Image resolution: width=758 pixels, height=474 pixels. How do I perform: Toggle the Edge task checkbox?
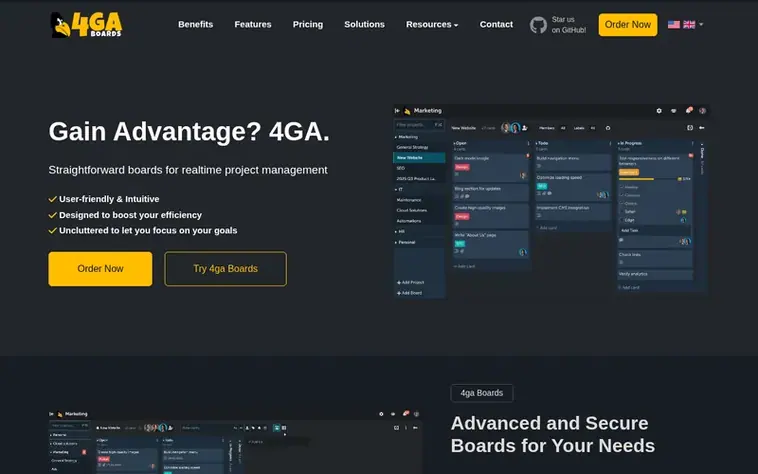[622, 220]
